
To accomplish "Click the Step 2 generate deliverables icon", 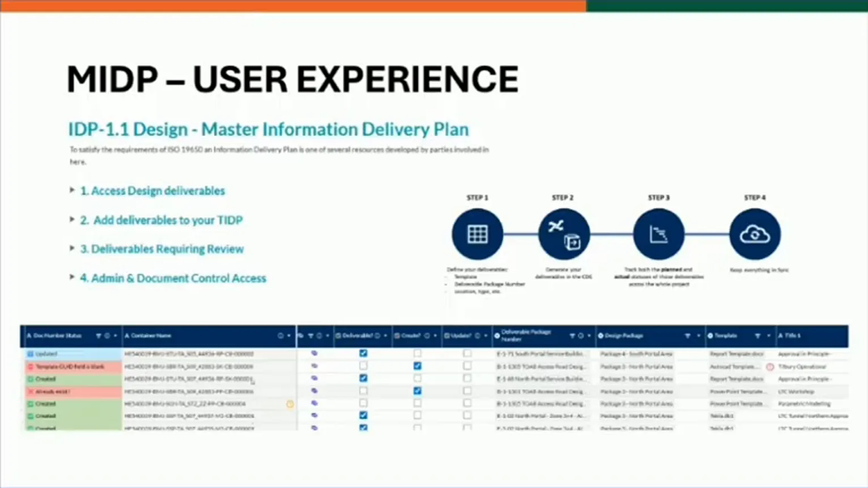I will (564, 234).
